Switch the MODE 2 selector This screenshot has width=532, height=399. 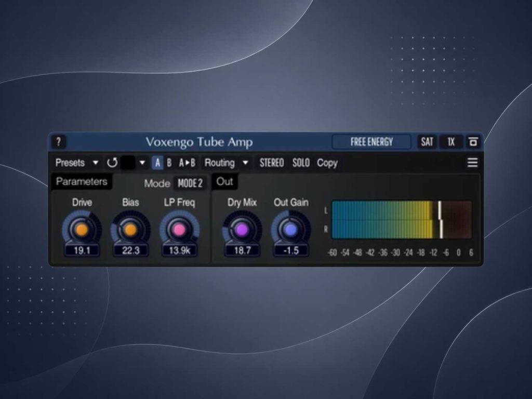coord(190,183)
